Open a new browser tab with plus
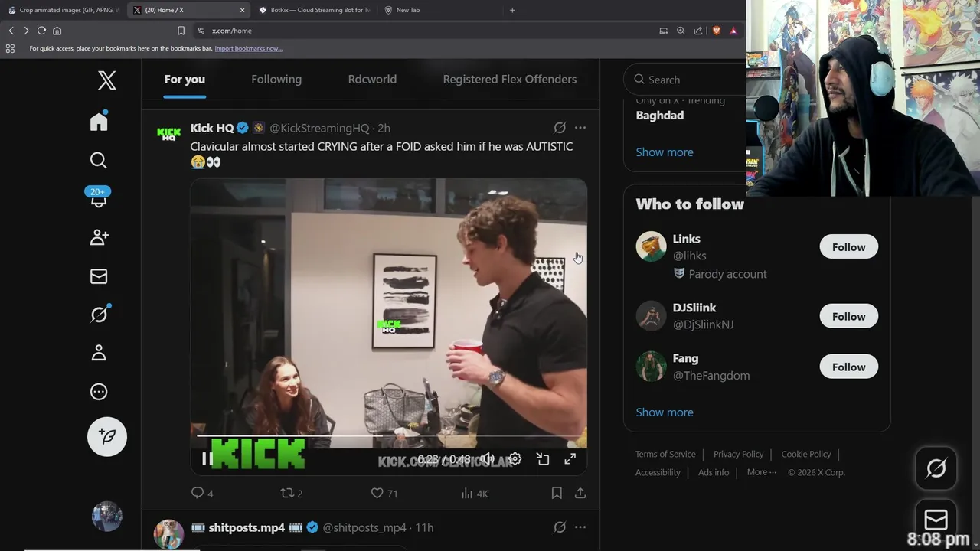This screenshot has height=551, width=980. coord(512,10)
